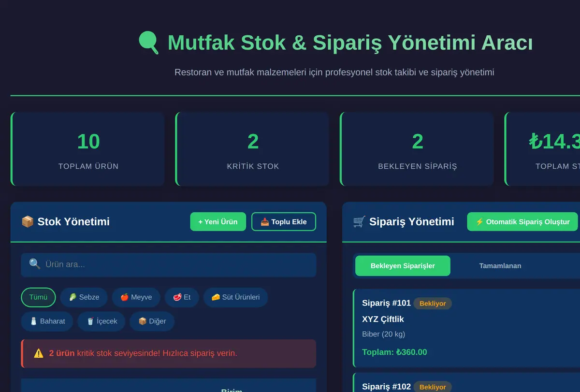Click the Biber (20 kg) order line
Image resolution: width=580 pixels, height=392 pixels.
tap(383, 334)
